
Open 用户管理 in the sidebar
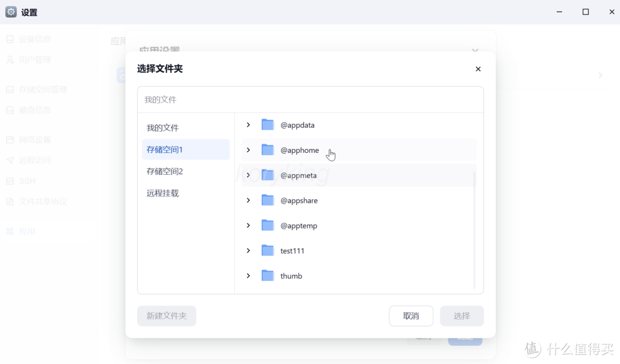[x=36, y=59]
